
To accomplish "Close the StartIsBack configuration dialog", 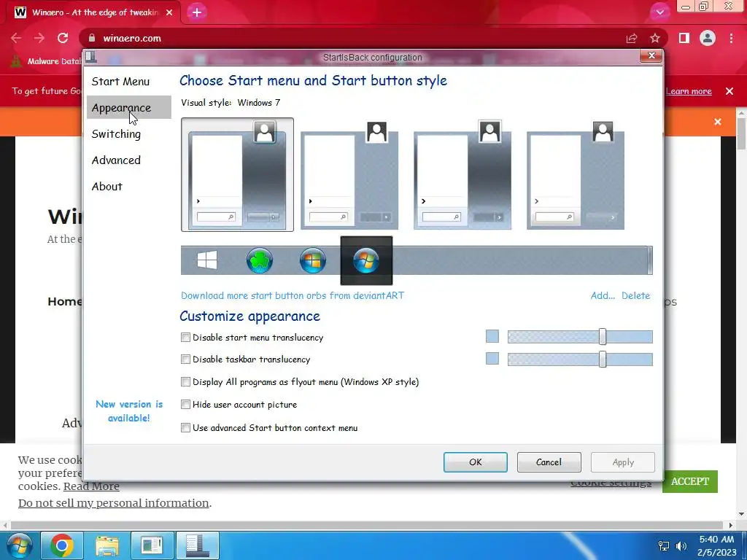I will tap(651, 55).
